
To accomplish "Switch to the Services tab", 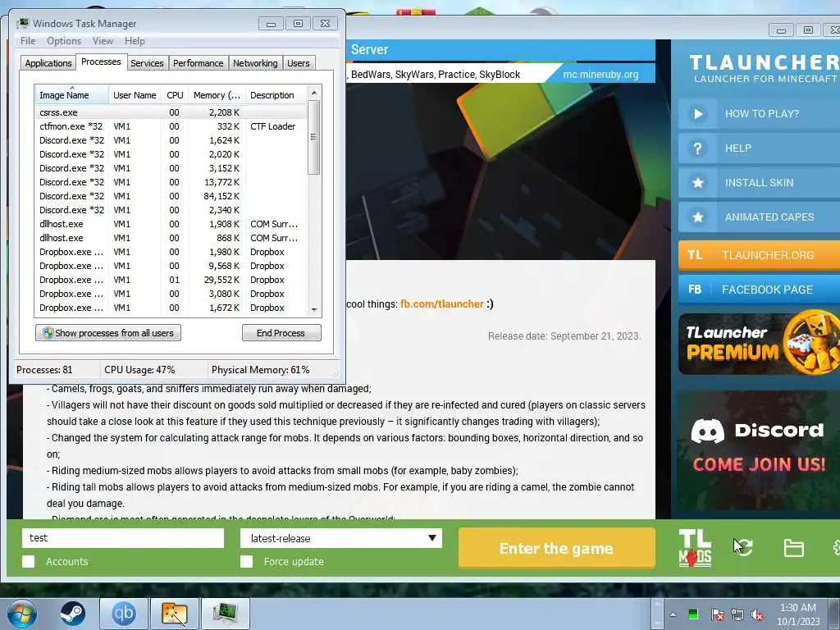I will point(147,62).
